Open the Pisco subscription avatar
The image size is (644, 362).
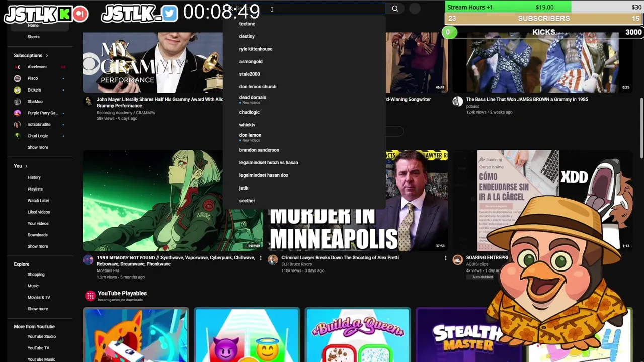click(x=18, y=78)
